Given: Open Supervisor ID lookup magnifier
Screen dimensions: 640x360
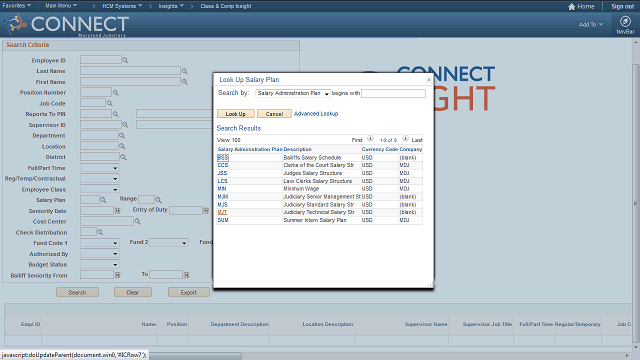Looking at the screenshot, I should pos(125,125).
